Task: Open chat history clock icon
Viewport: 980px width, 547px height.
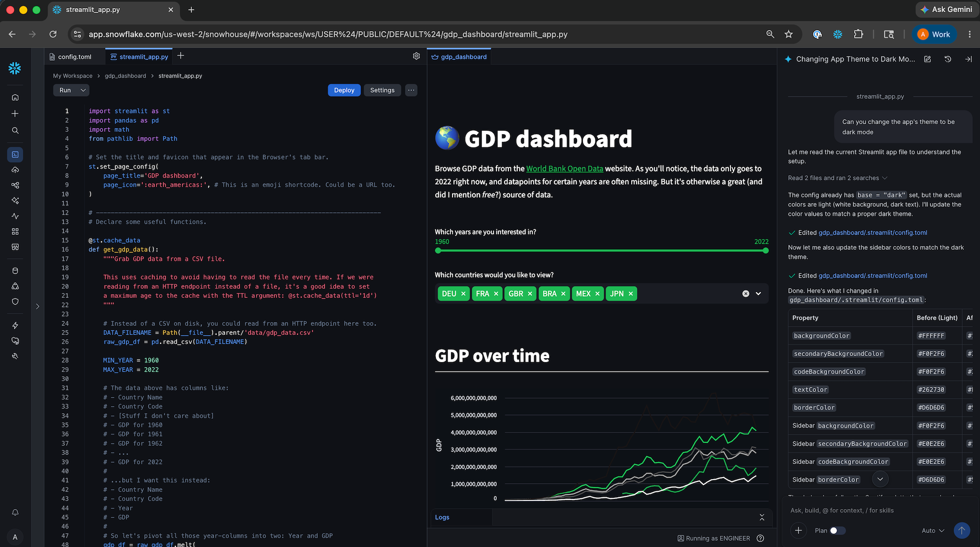Action: (x=948, y=59)
